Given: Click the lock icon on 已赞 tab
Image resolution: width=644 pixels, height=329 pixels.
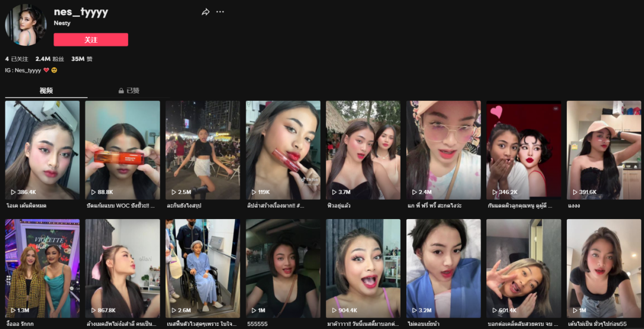Looking at the screenshot, I should [121, 91].
